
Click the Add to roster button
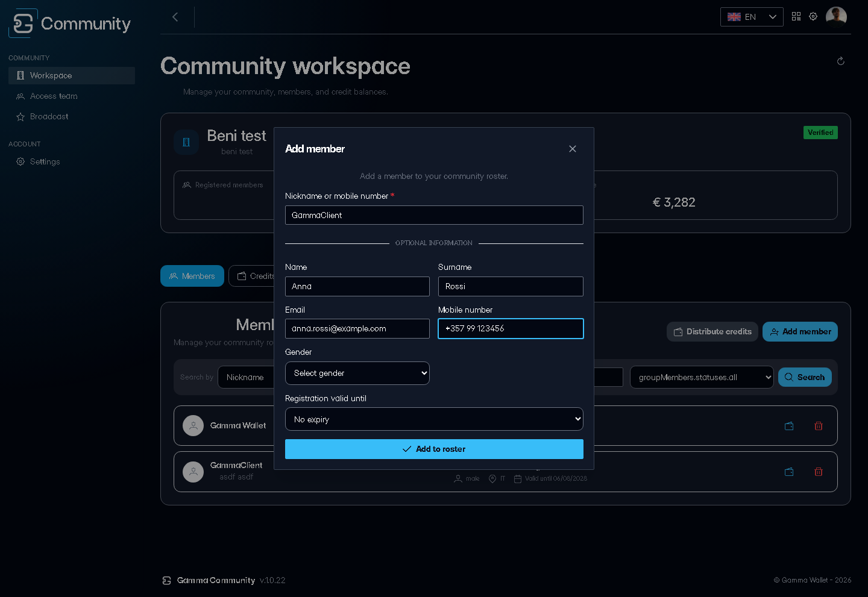click(x=434, y=449)
